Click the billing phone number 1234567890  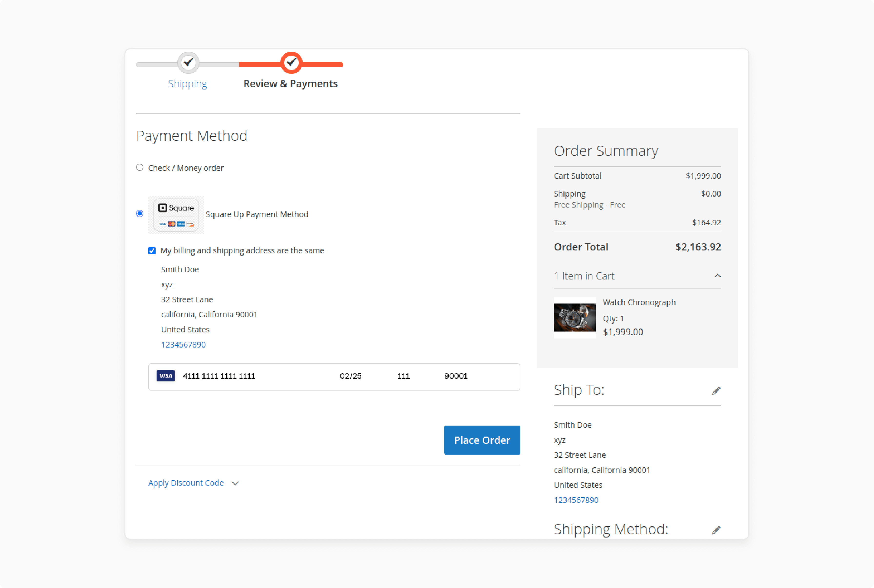click(183, 345)
